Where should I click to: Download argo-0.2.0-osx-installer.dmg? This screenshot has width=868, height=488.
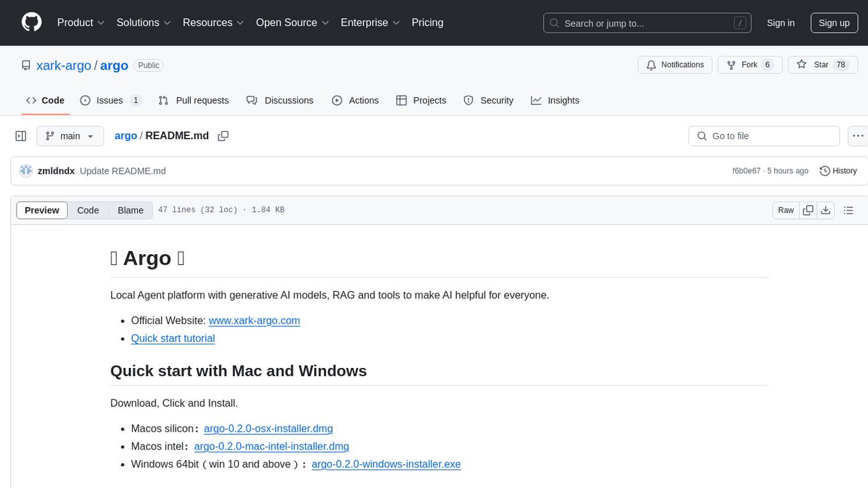[x=269, y=429]
